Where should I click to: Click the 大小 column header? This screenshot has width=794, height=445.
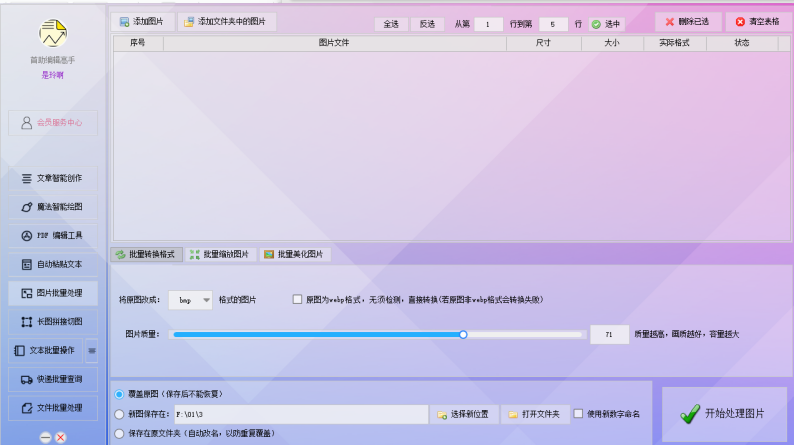[x=612, y=43]
